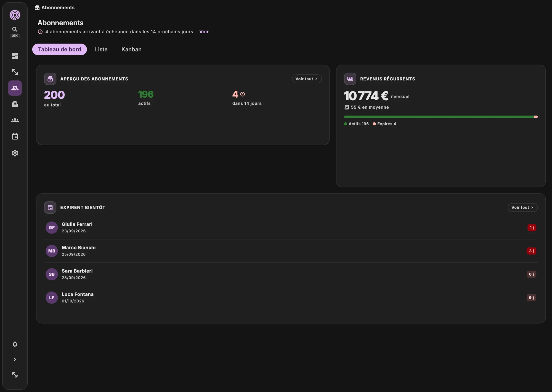Screen dimensions: 552x392
Task: Click the 1 j expiry badge
Action: 532,228
